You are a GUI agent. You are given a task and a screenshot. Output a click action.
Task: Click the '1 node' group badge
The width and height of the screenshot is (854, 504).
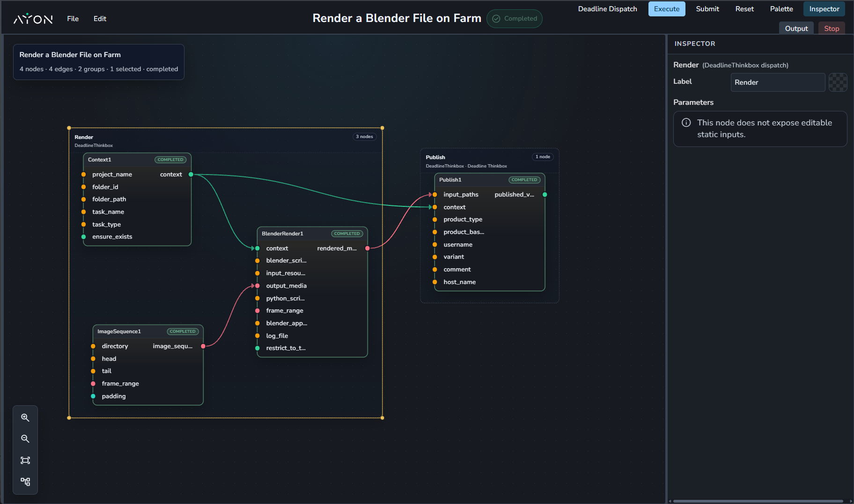[x=543, y=157]
